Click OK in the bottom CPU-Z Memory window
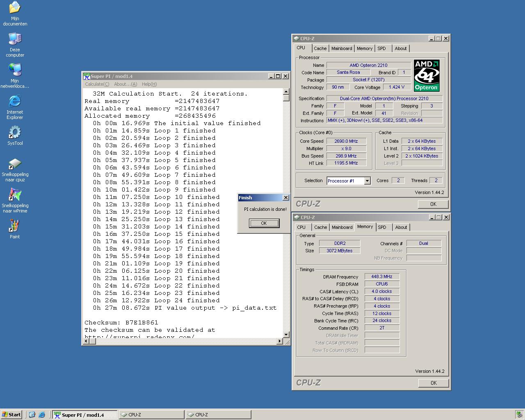525x420 pixels. pos(434,383)
